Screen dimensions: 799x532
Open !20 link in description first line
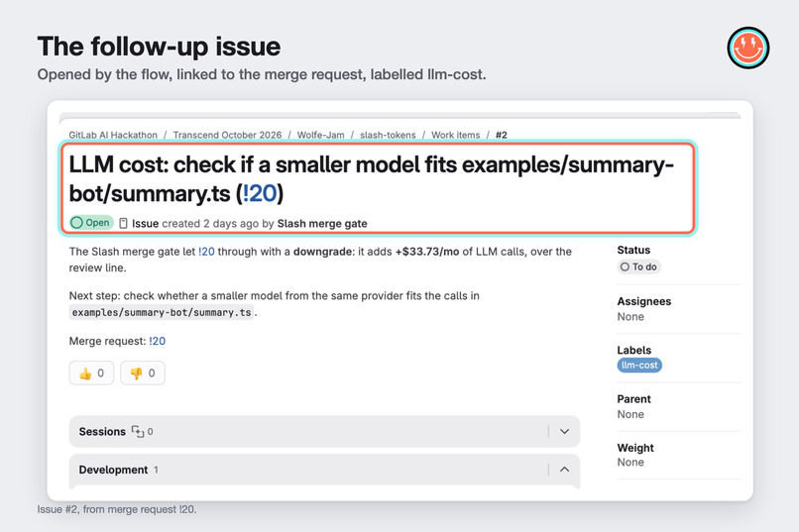coord(206,252)
